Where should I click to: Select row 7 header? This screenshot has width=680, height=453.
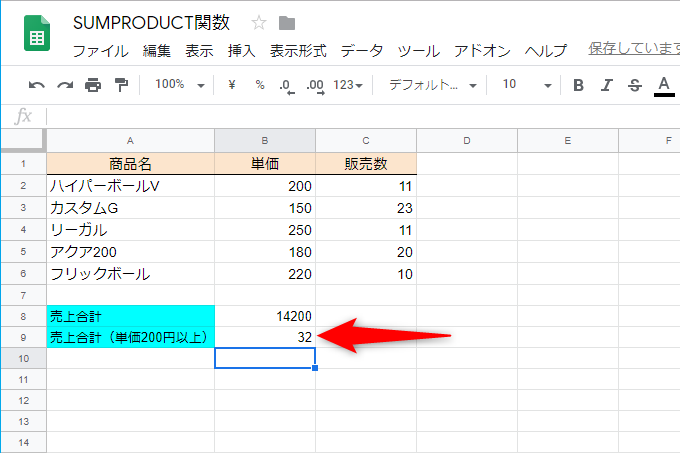click(23, 295)
